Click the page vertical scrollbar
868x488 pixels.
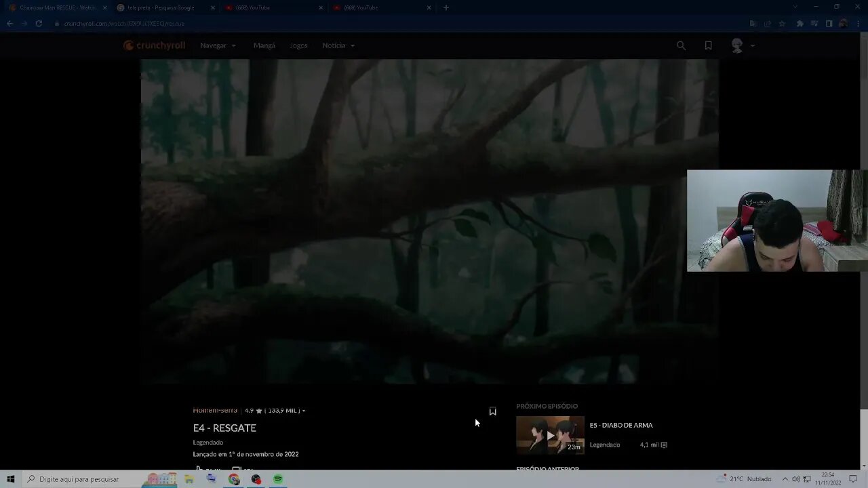point(863,251)
